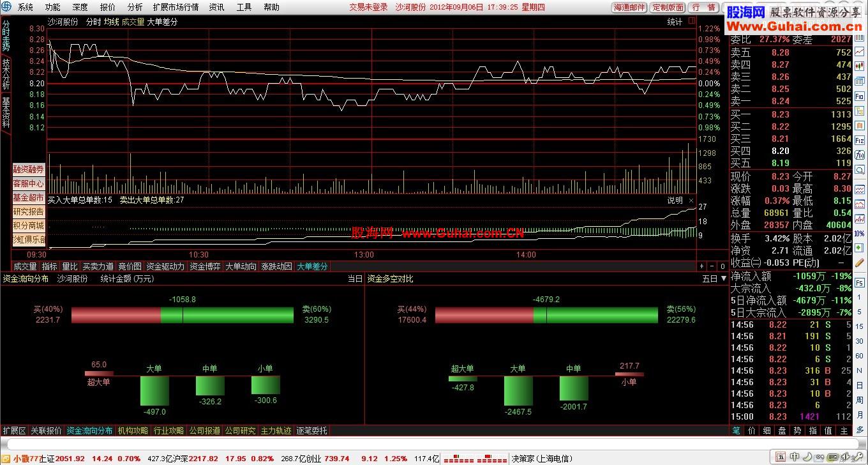Open the 基金超市 sidebar link
Screen dimensions: 868x465
click(29, 197)
